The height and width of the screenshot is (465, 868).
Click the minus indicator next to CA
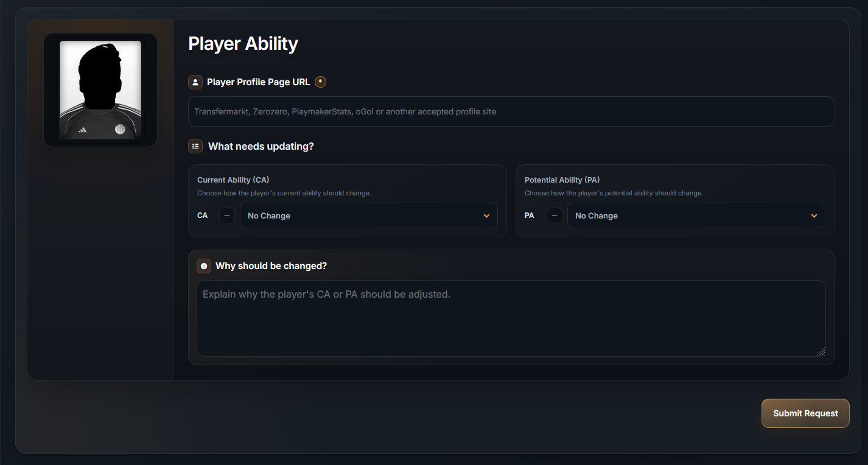(x=227, y=215)
